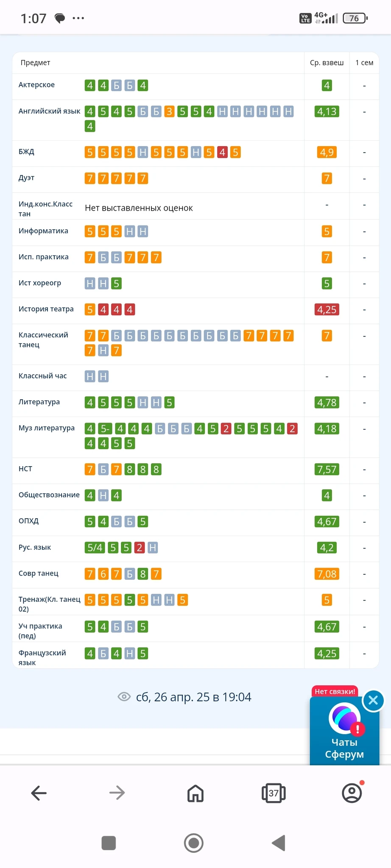Viewport: 391px width, 868px height.
Task: Tap the browser back arrow
Action: pos(39,793)
